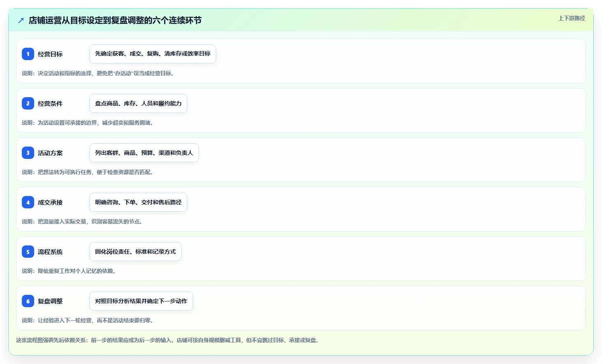Select step number 1 badge for 经营目标

coord(28,54)
